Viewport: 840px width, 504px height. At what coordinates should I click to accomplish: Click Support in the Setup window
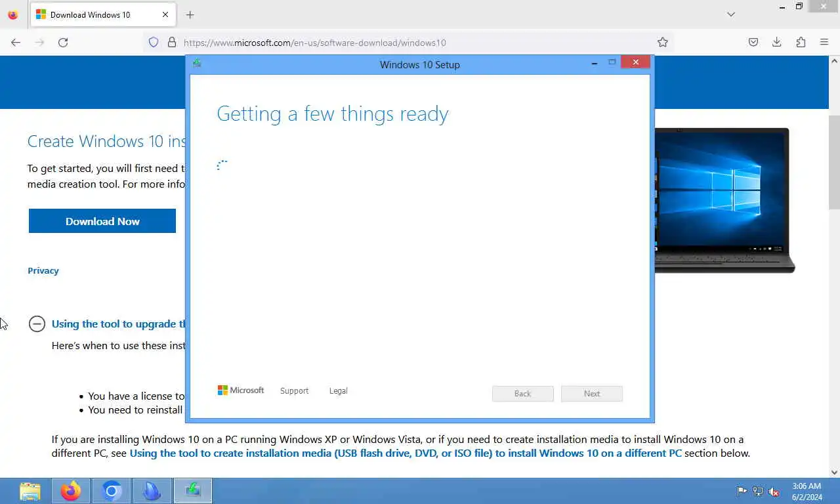[x=294, y=390]
